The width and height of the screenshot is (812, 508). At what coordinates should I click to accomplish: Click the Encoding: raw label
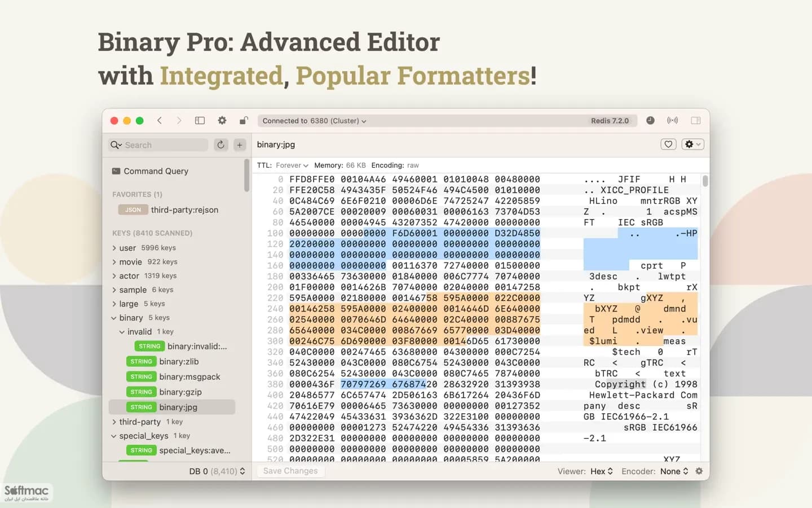pos(395,165)
